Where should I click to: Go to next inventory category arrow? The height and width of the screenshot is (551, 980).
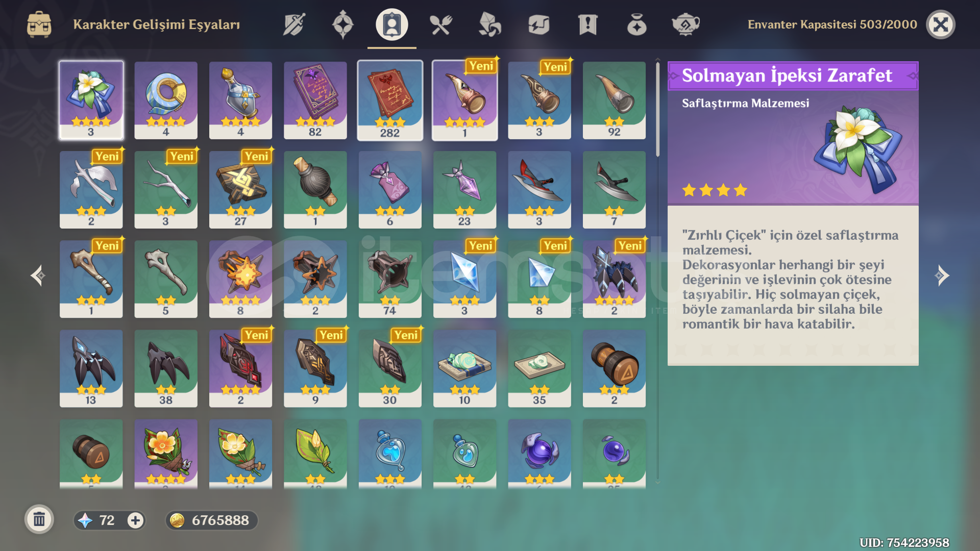[941, 275]
